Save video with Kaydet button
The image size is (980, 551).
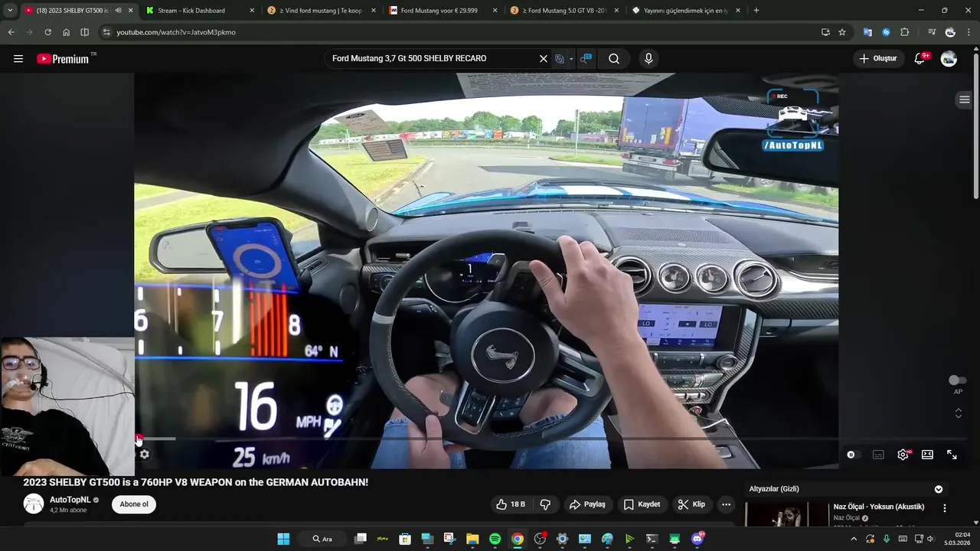pos(642,504)
